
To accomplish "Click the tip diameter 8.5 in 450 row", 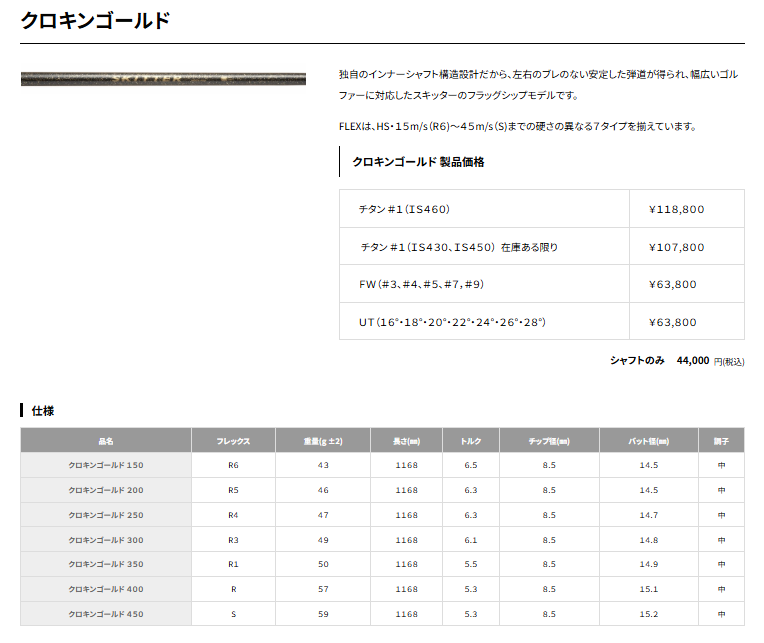I will coord(549,614).
